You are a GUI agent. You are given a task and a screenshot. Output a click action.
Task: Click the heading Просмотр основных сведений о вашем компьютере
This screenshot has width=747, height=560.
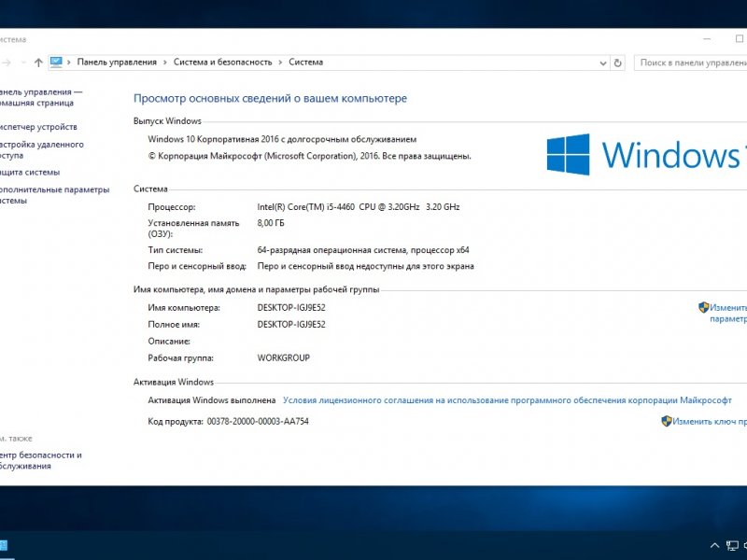pyautogui.click(x=270, y=99)
